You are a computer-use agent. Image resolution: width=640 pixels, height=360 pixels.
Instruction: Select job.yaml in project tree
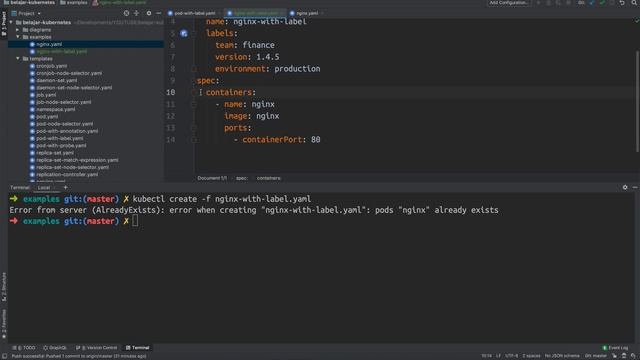pyautogui.click(x=46, y=95)
